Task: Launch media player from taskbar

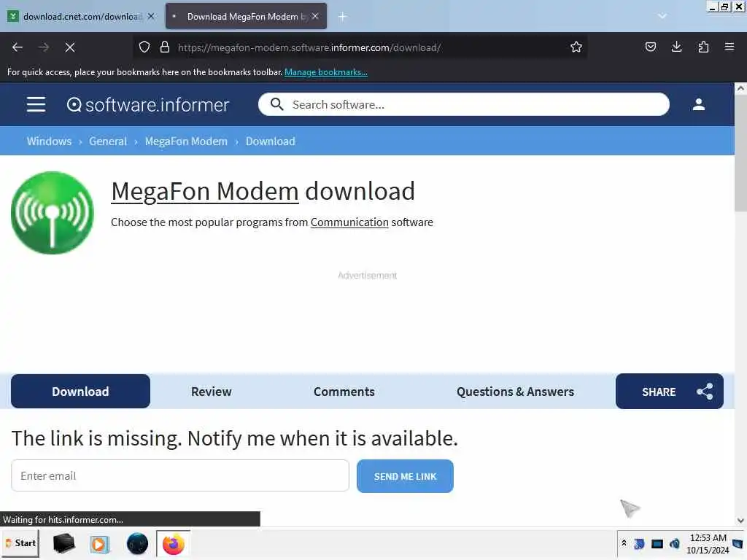Action: click(x=99, y=544)
